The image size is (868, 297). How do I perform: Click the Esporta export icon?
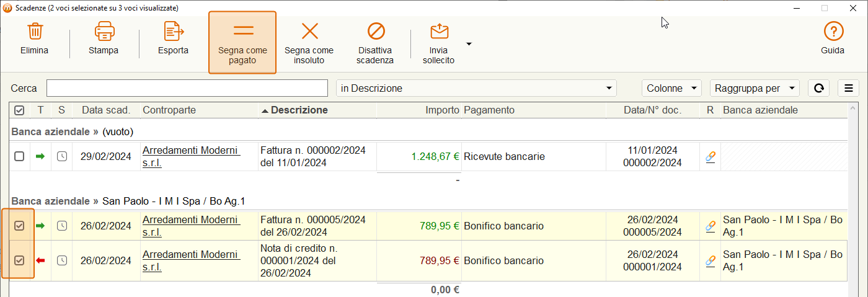point(174,31)
